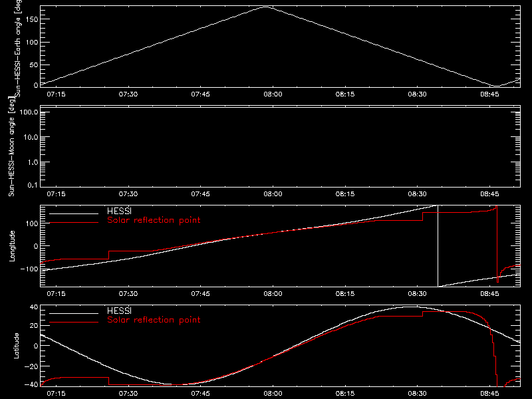Select the 0 tick on Latitude plot

click(x=36, y=346)
